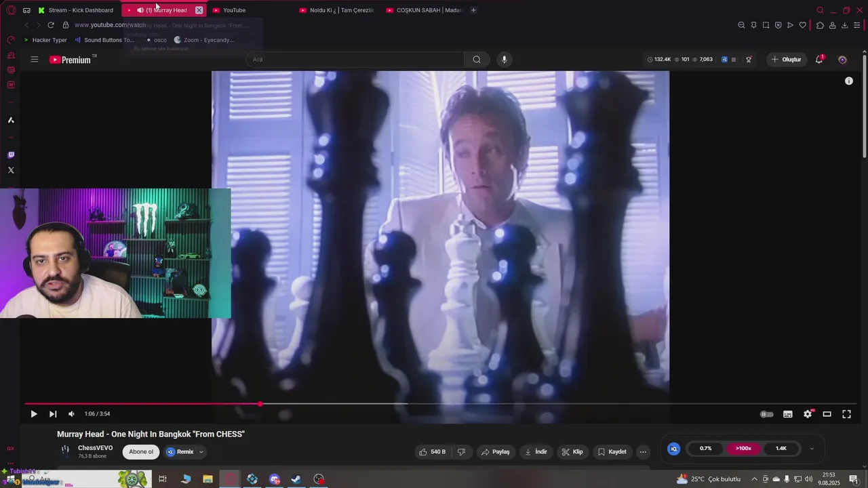
Task: Click the >100x stat pill
Action: (x=743, y=449)
